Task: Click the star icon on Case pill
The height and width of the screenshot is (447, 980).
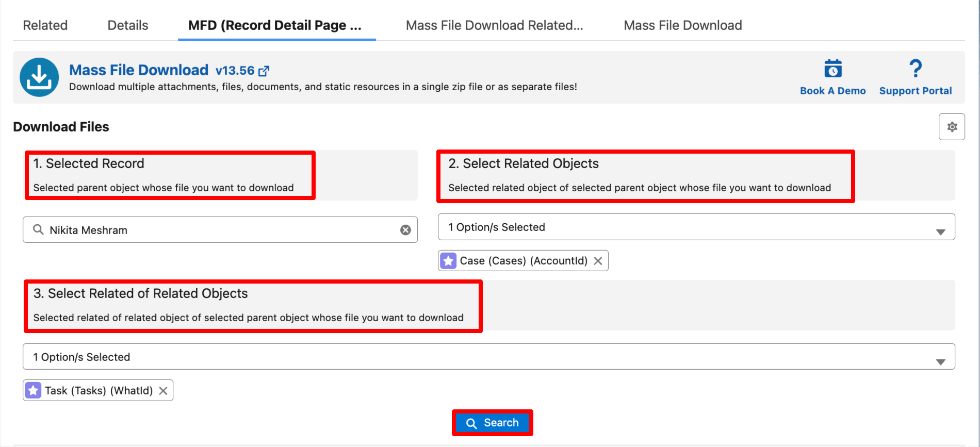Action: [449, 261]
